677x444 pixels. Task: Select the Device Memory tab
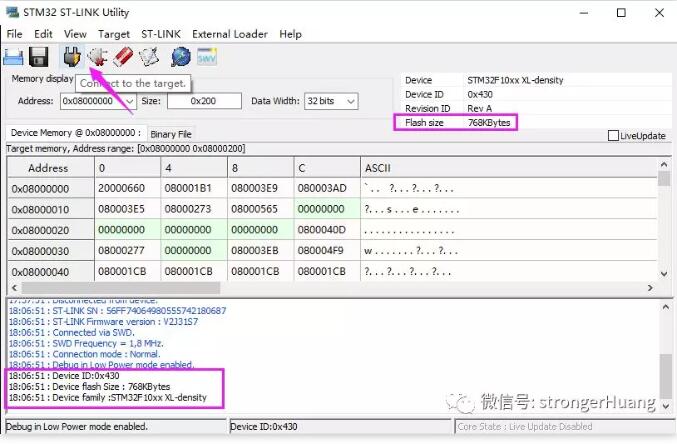(73, 133)
